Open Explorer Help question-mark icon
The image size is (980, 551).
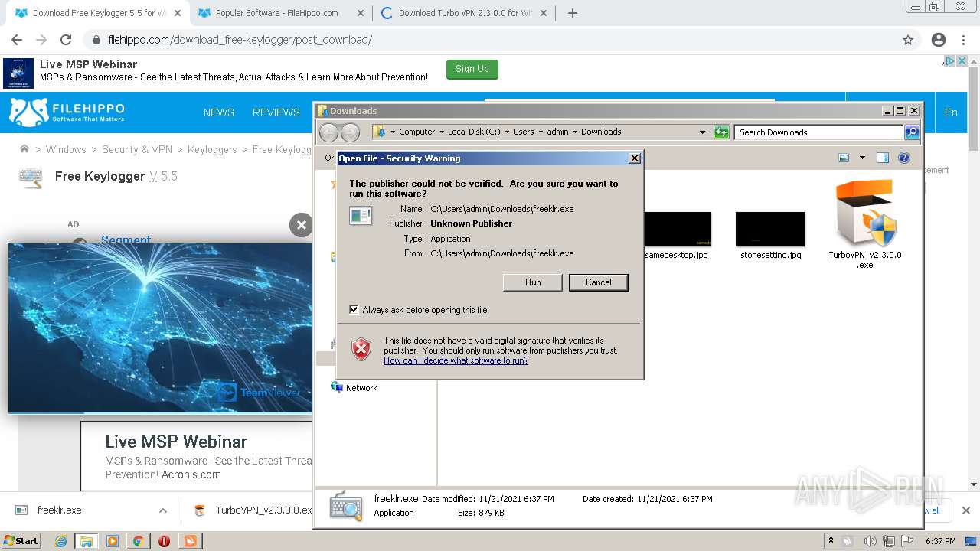(904, 158)
